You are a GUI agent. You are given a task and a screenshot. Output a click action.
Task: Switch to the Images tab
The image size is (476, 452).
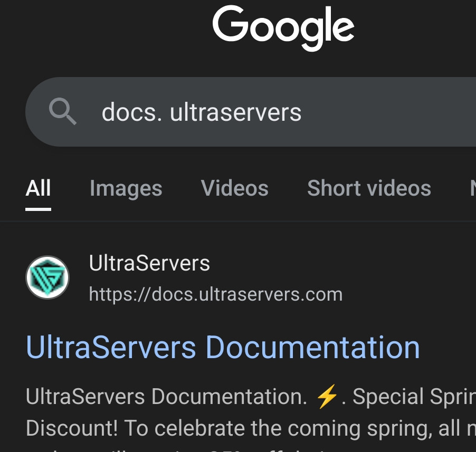click(126, 189)
